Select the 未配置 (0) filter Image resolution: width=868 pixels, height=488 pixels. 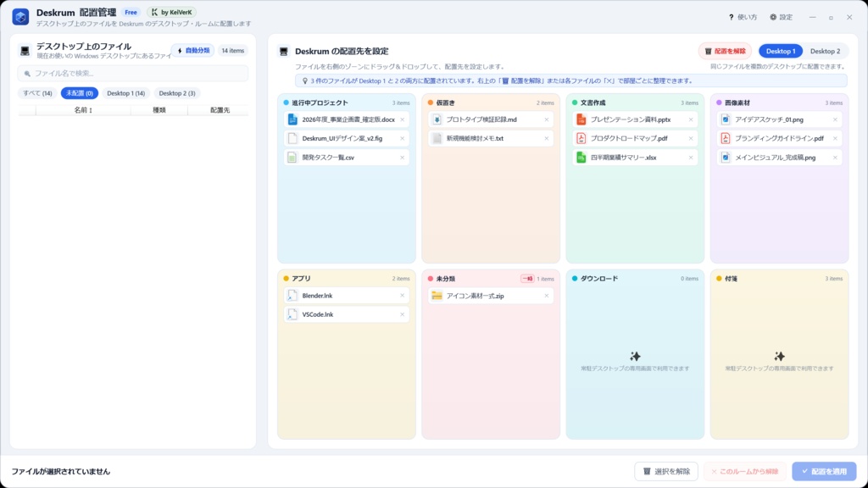pos(80,93)
